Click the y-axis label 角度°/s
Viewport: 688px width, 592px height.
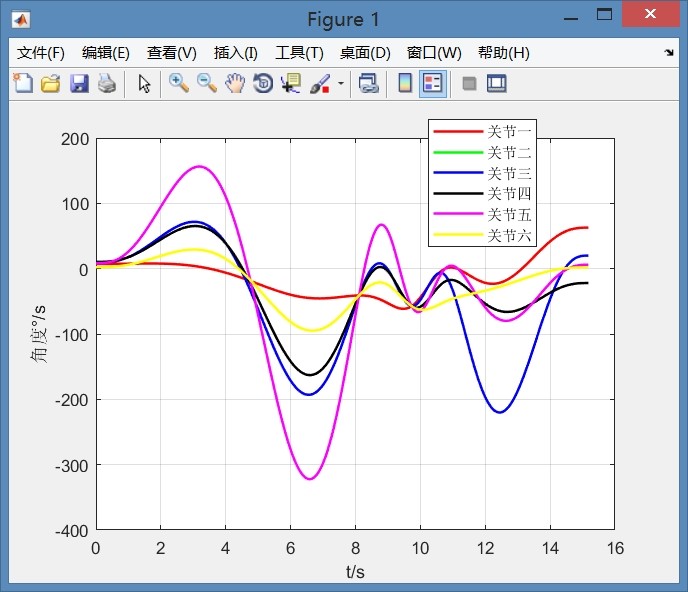[x=38, y=334]
